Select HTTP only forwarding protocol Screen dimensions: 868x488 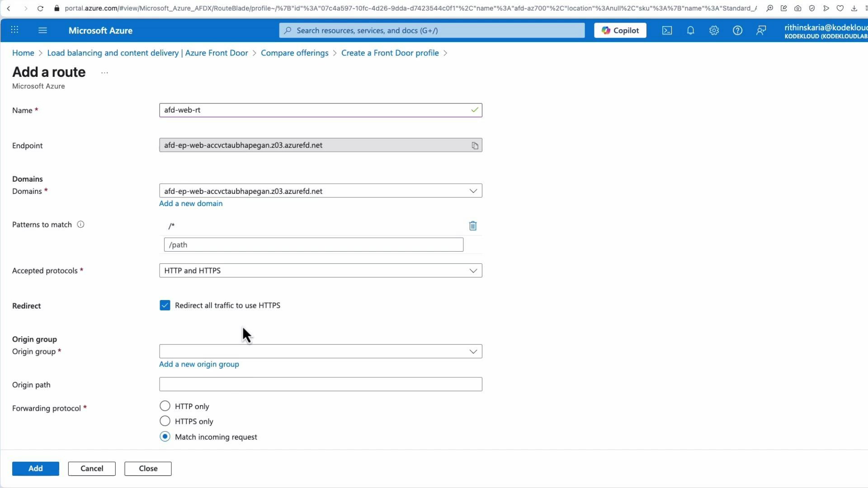pyautogui.click(x=165, y=405)
